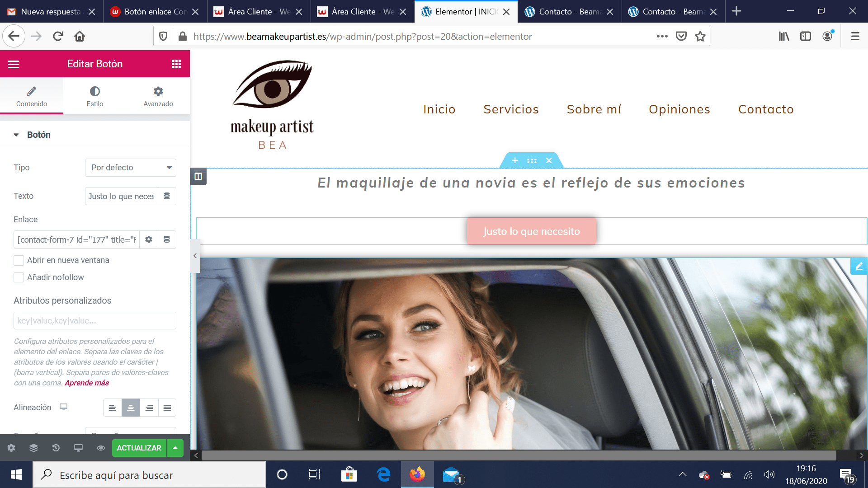Image resolution: width=868 pixels, height=488 pixels.
Task: Open the Elementor widgets grid panel
Action: 176,64
